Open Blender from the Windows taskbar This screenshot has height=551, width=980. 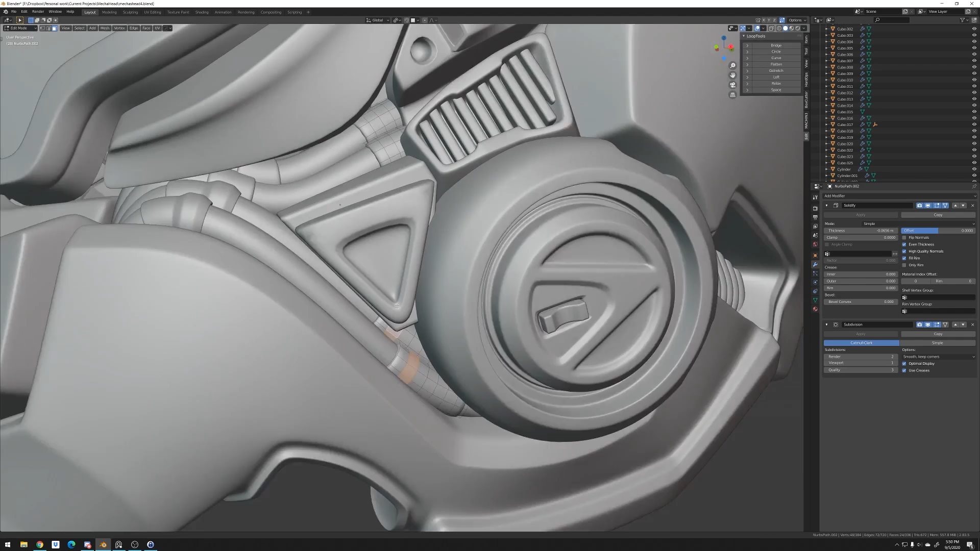click(x=103, y=544)
